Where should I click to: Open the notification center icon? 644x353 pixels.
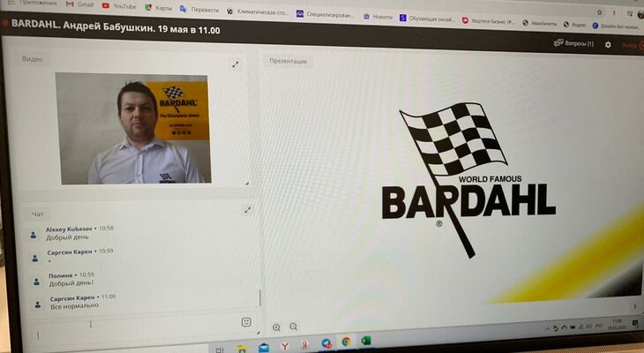635,323
